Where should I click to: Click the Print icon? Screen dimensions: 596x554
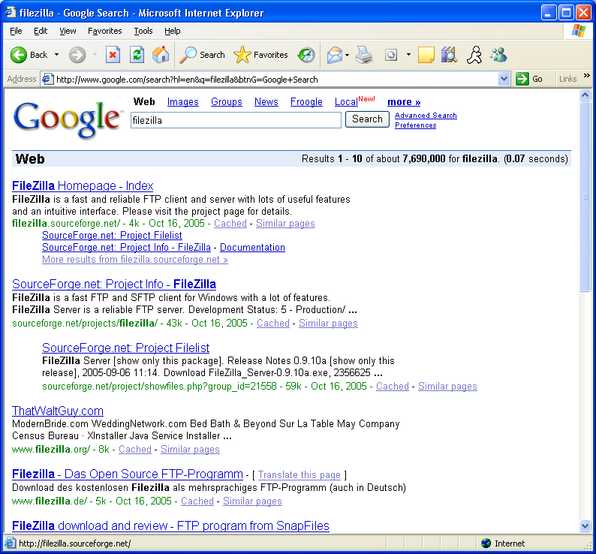point(364,55)
